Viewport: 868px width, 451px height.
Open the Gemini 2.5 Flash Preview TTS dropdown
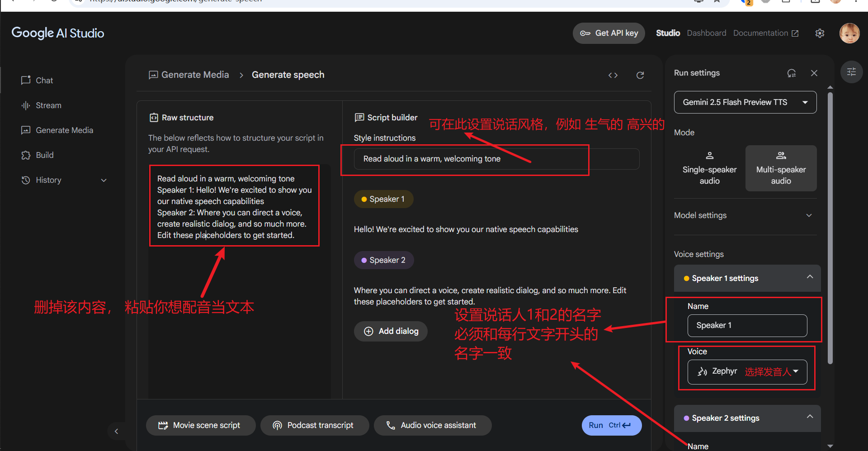[x=745, y=102]
